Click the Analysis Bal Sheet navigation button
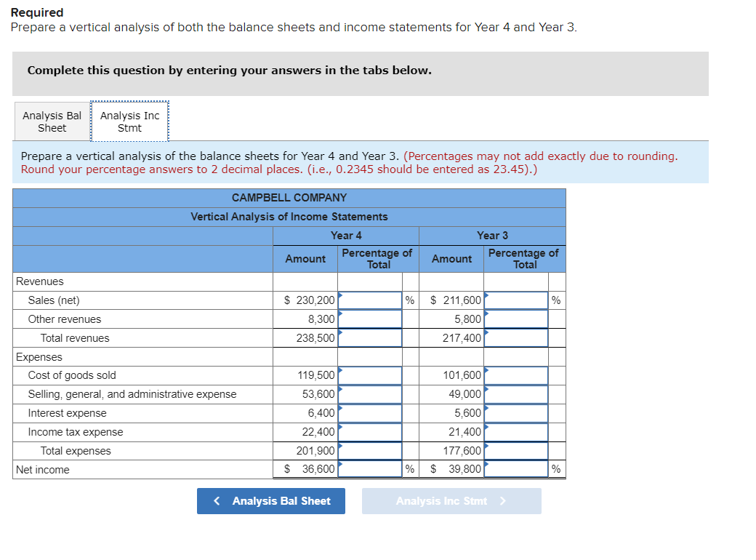 click(x=270, y=501)
